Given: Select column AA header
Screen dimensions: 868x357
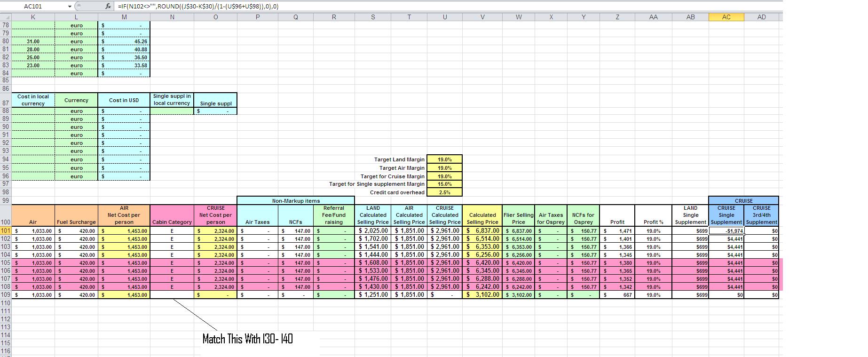Looking at the screenshot, I should coord(653,17).
